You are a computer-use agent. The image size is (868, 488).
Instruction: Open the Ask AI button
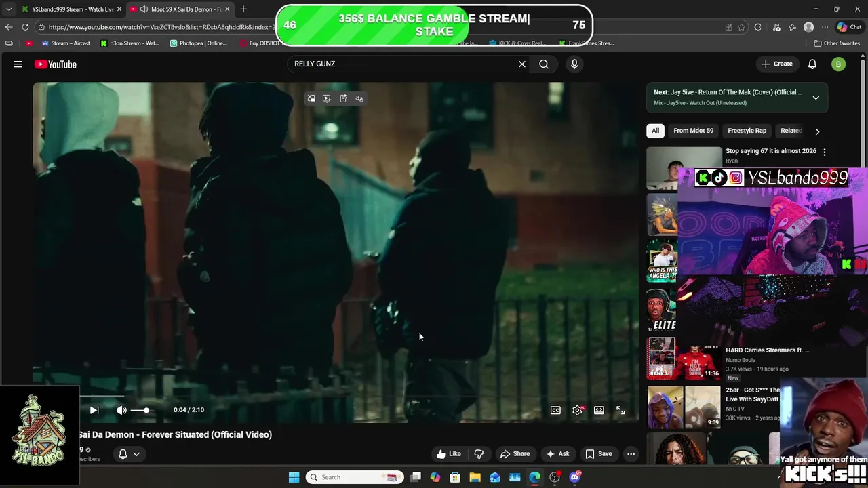[557, 454]
